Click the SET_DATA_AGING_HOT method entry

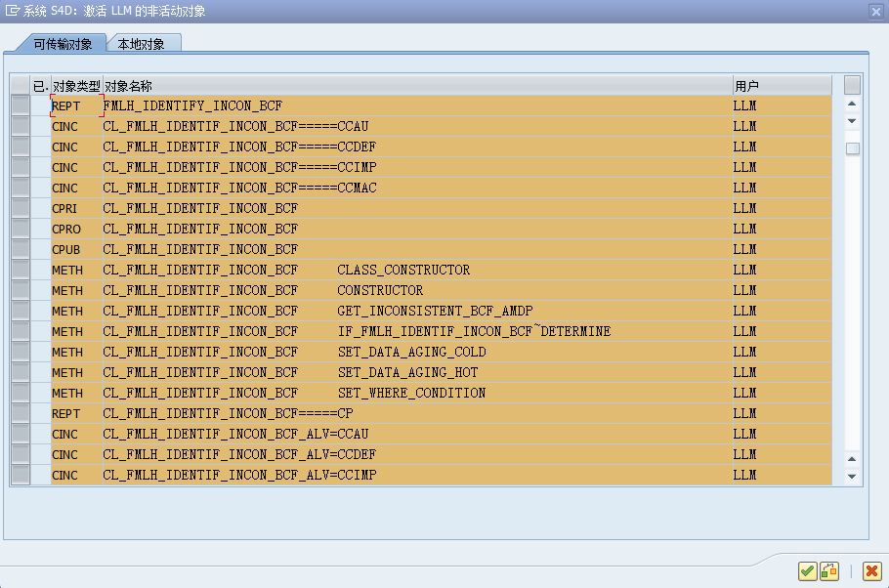coord(407,372)
